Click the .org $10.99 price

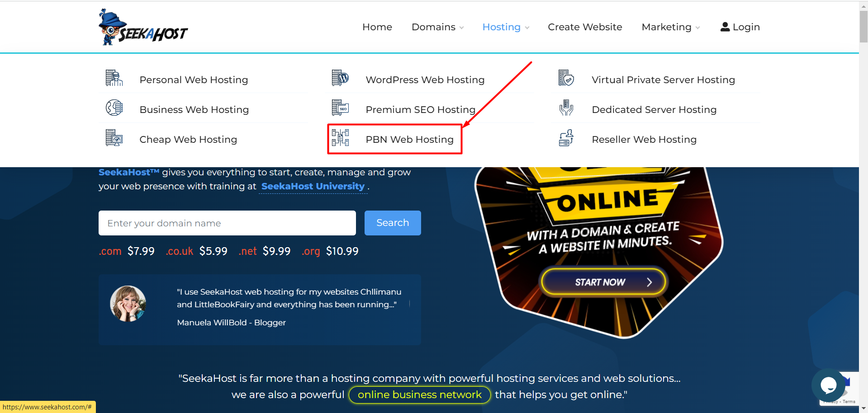[330, 251]
